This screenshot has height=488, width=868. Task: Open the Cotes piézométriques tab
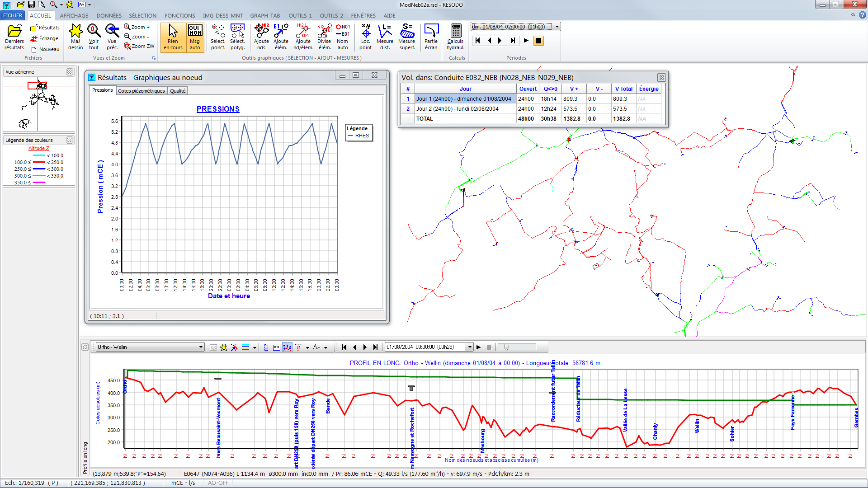[x=142, y=91]
